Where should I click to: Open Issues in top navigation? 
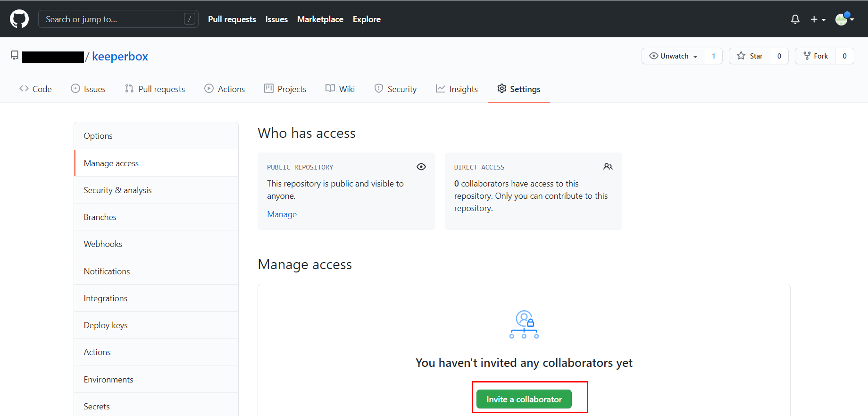(276, 19)
